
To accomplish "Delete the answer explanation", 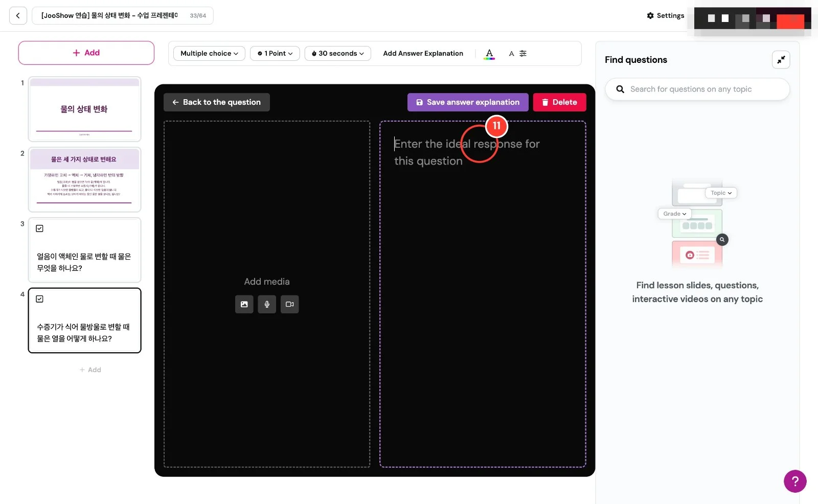I will pos(559,102).
